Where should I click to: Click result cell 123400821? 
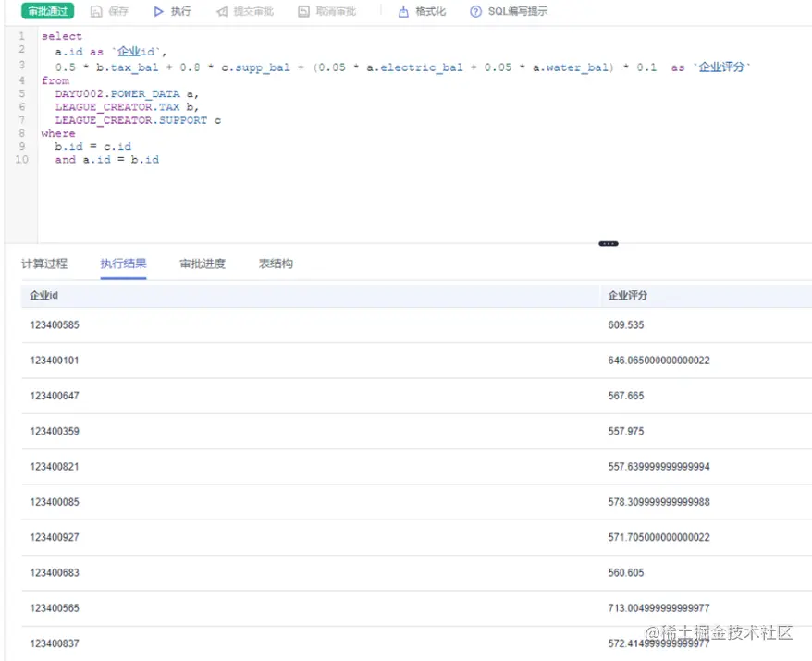[55, 466]
